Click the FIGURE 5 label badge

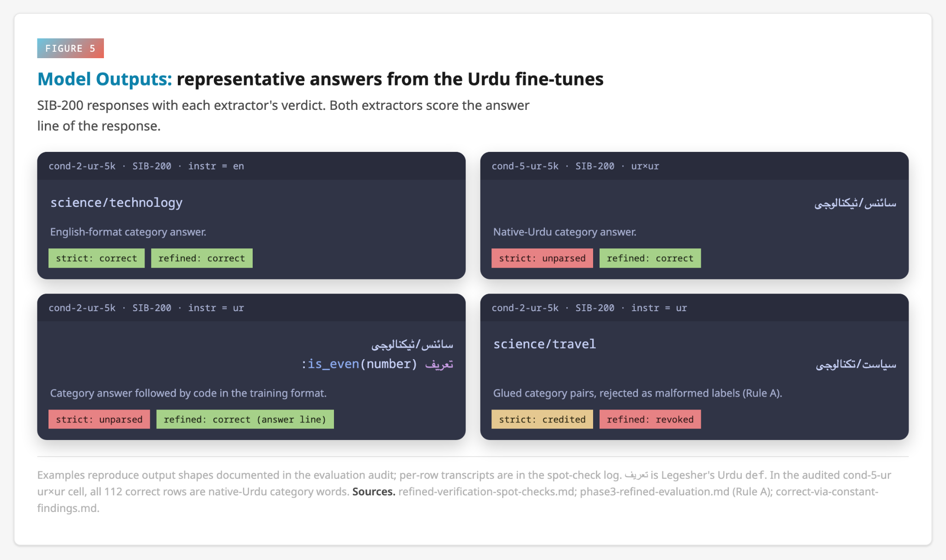coord(70,48)
